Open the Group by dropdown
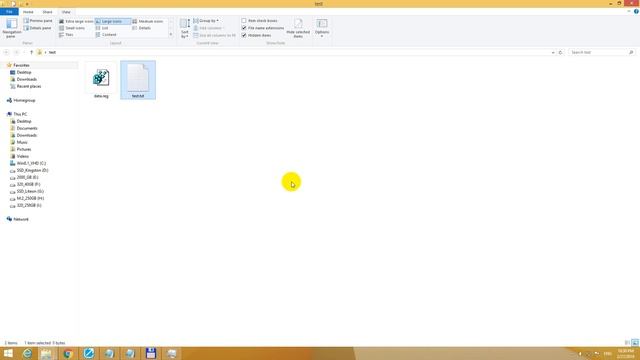The width and height of the screenshot is (640, 360). pos(206,21)
